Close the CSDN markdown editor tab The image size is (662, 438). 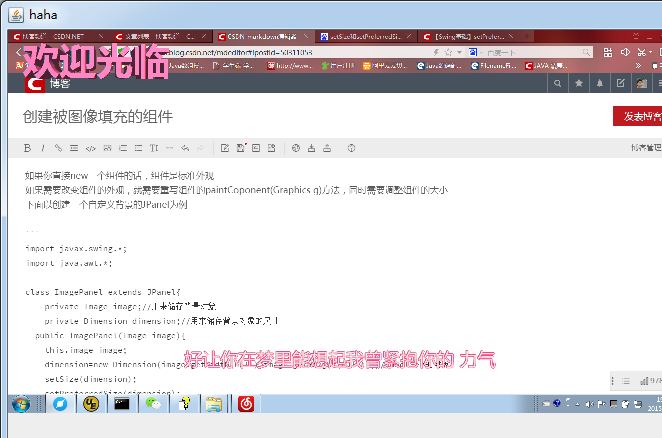click(x=306, y=36)
